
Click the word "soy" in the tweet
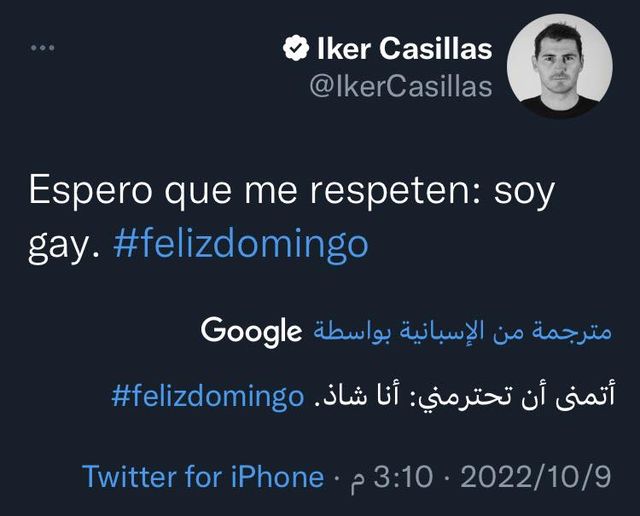click(x=524, y=192)
